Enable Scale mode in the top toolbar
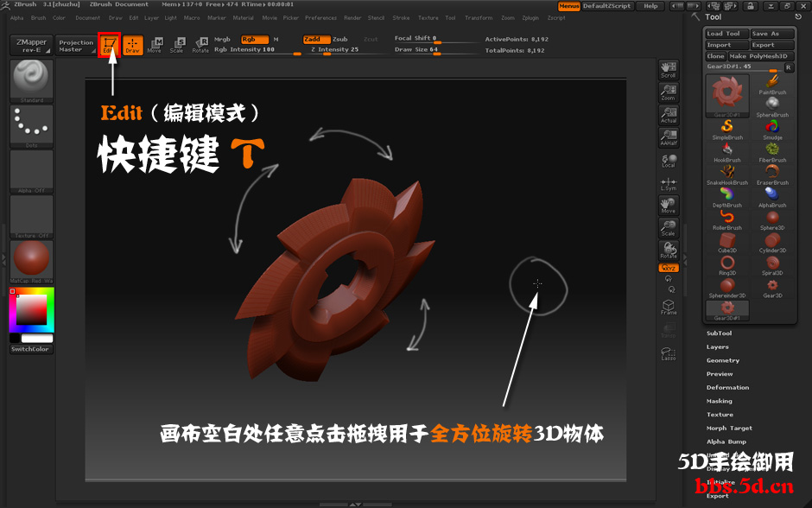Screen dimensions: 812x508 point(176,45)
